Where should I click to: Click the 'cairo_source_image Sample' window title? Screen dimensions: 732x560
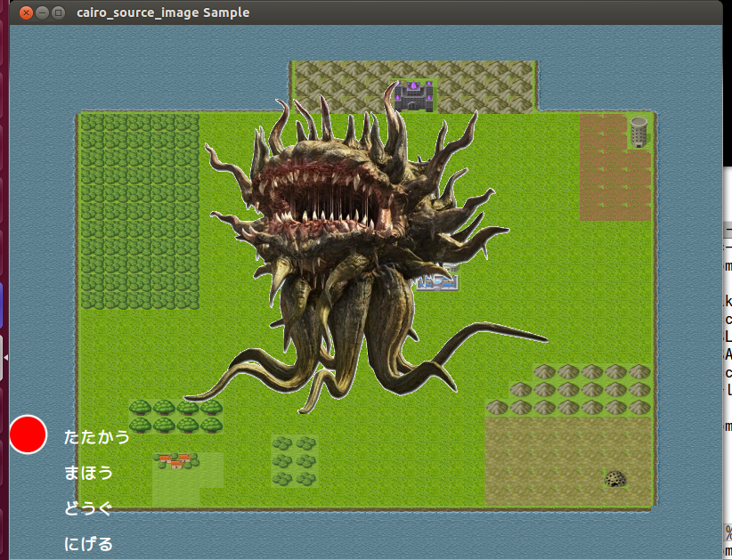tap(163, 12)
